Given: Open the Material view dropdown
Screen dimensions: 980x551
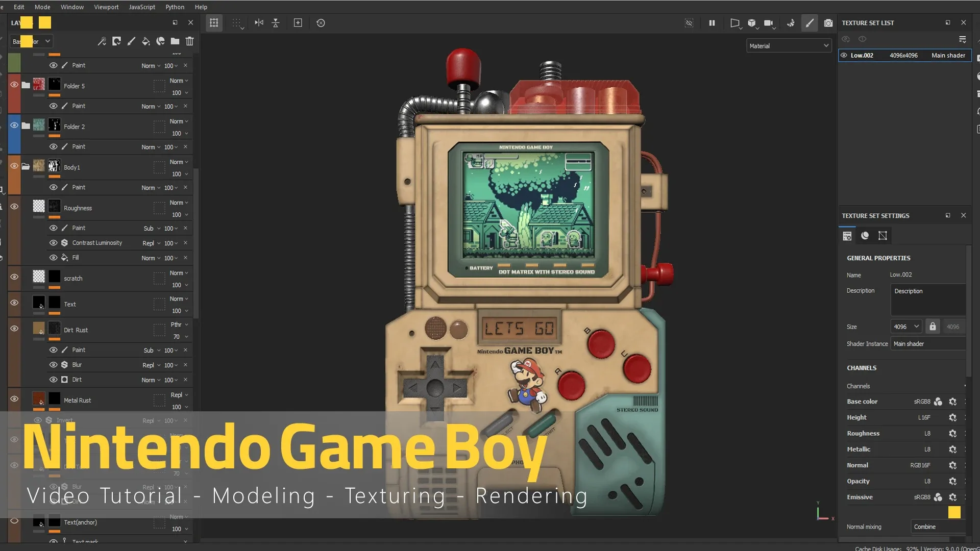Looking at the screenshot, I should pyautogui.click(x=789, y=45).
